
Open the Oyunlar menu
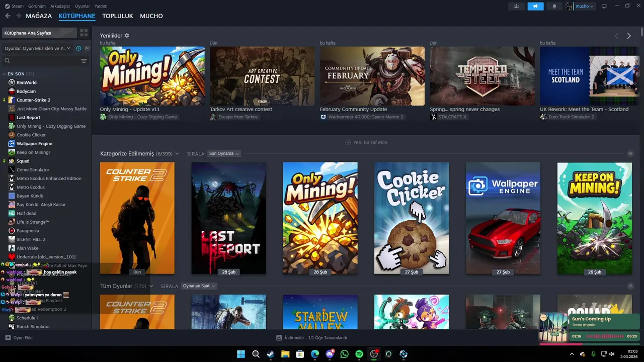[83, 6]
